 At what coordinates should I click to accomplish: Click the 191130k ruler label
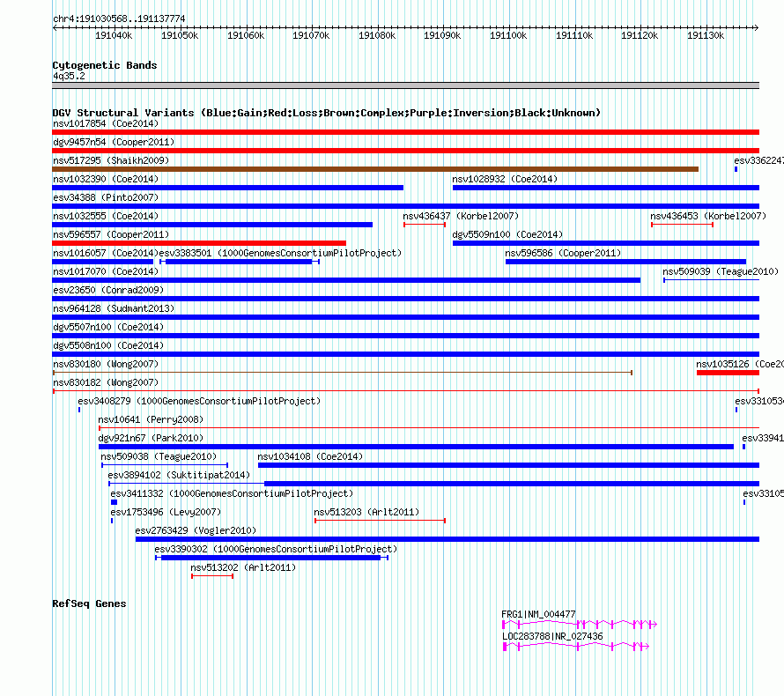click(706, 35)
